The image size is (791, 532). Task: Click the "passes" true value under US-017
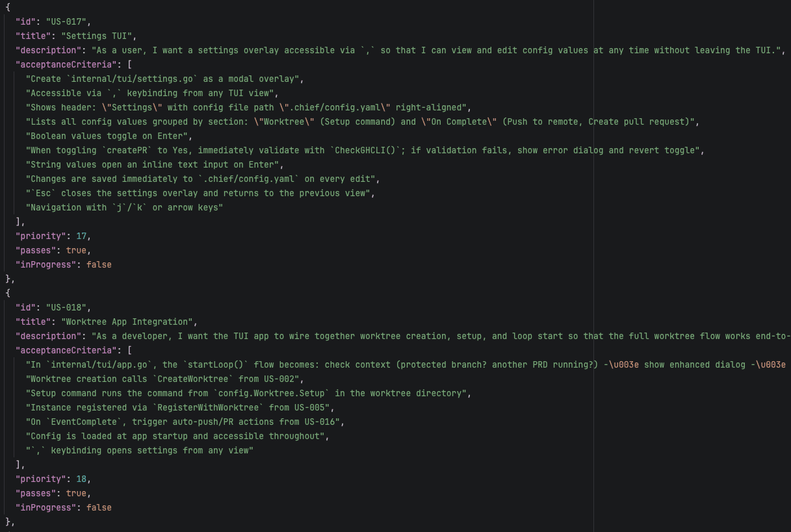click(76, 250)
